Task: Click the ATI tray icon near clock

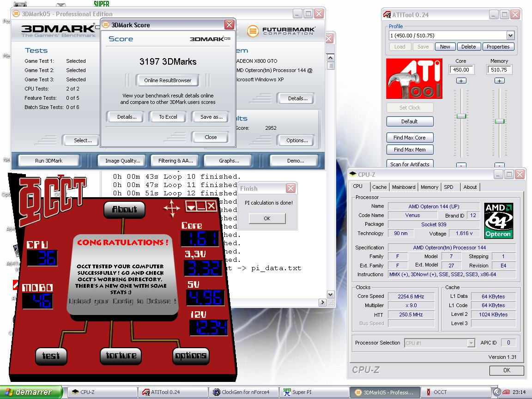Action: 506,392
